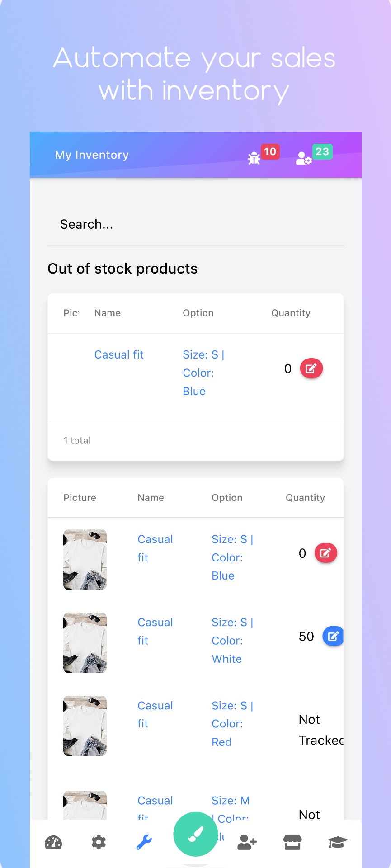Viewport: 391px width, 868px height.
Task: Open Casual fit link in out-of-stock table
Action: (x=119, y=355)
